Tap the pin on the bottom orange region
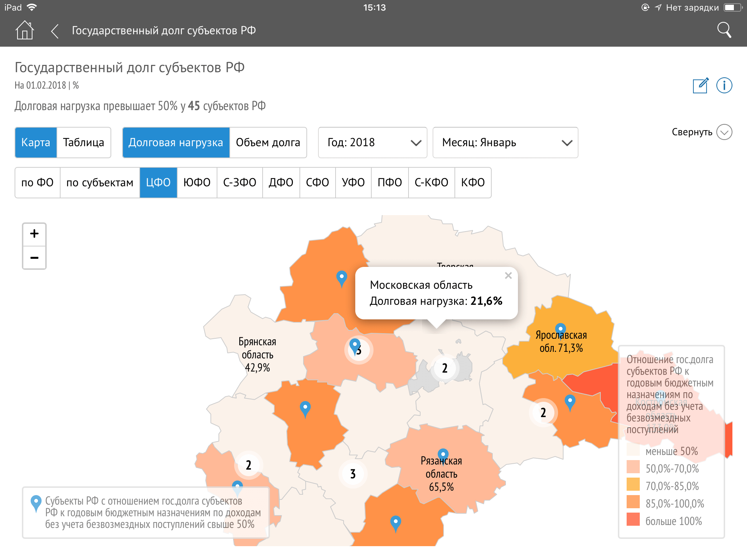The height and width of the screenshot is (560, 747). pyautogui.click(x=396, y=524)
